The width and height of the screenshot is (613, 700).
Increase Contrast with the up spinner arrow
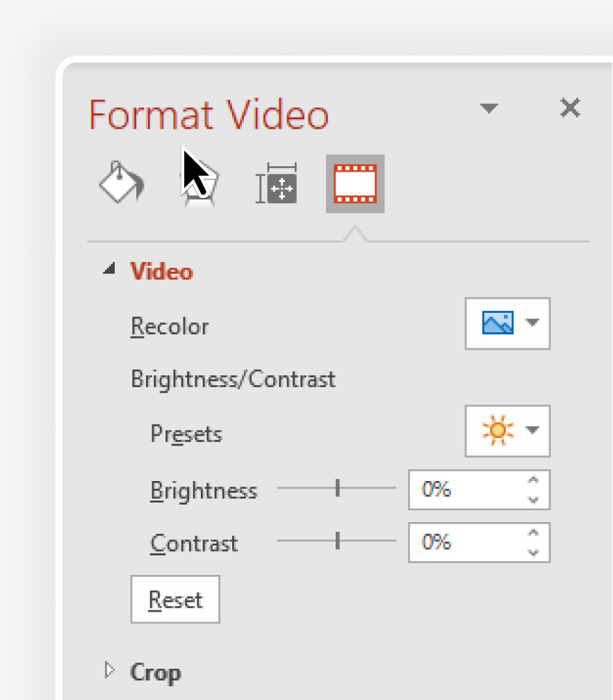[x=533, y=532]
